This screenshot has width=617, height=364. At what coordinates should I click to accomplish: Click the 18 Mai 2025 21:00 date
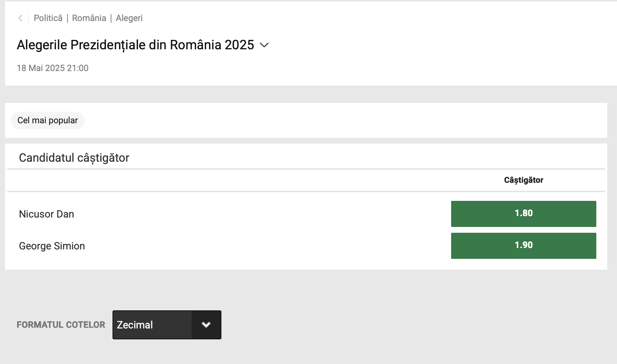[53, 68]
